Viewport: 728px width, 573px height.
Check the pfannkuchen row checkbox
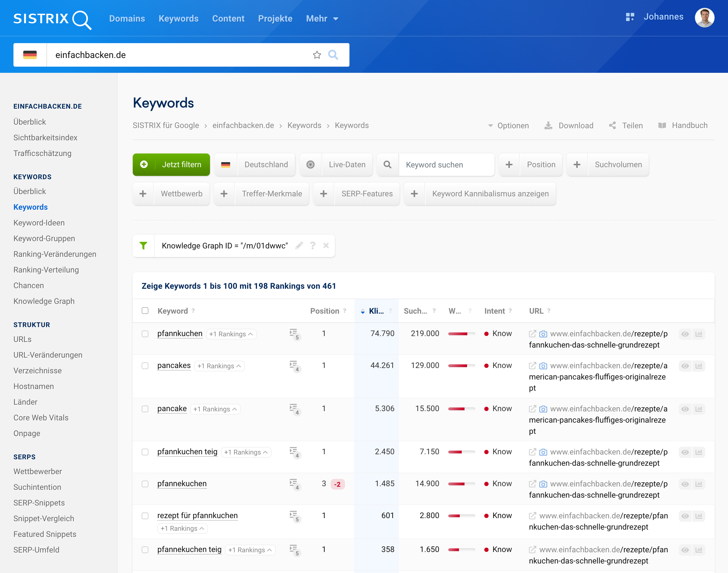[x=145, y=334]
